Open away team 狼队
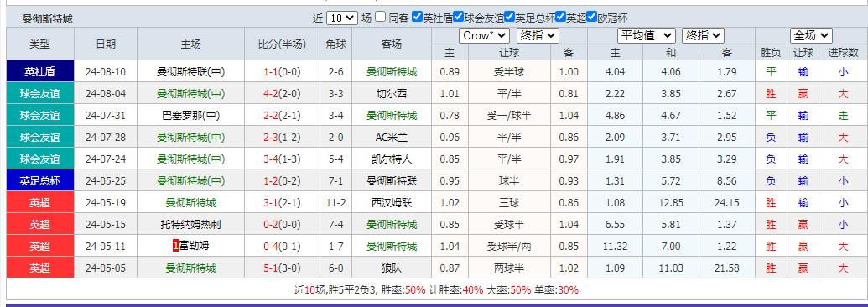Viewport: 868px width, 307px height. point(392,268)
